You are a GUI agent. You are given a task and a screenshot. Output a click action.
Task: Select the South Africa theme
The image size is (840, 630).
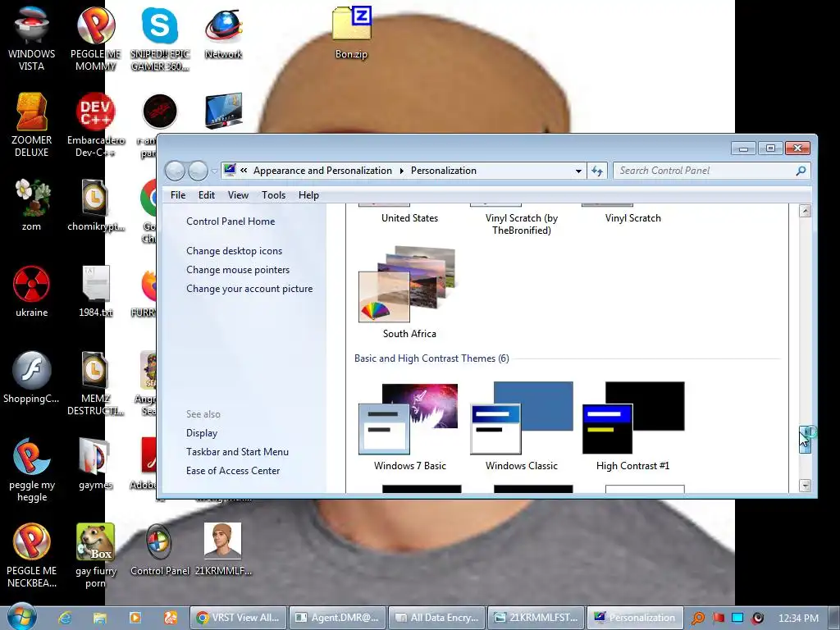tap(409, 292)
